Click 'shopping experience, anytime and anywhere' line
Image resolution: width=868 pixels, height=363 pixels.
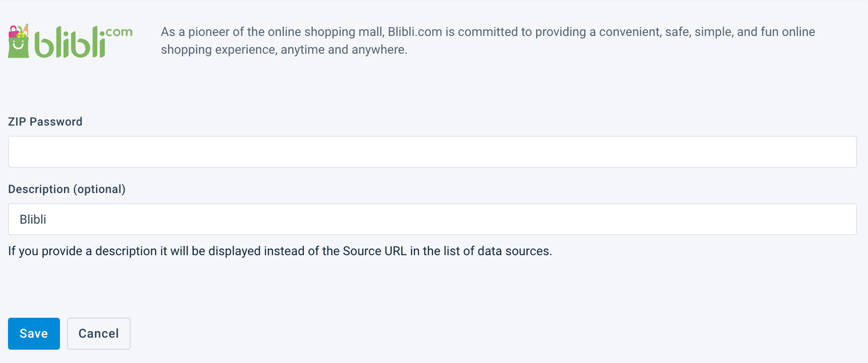click(x=284, y=50)
